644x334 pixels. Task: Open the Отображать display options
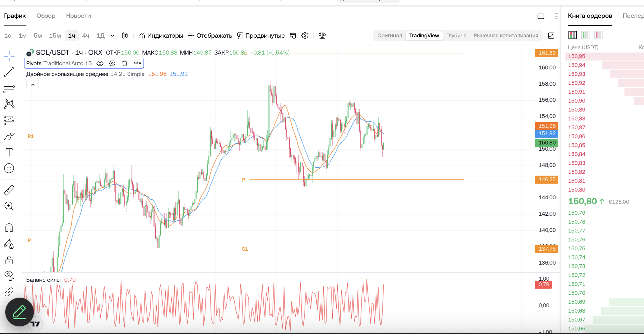tap(210, 36)
